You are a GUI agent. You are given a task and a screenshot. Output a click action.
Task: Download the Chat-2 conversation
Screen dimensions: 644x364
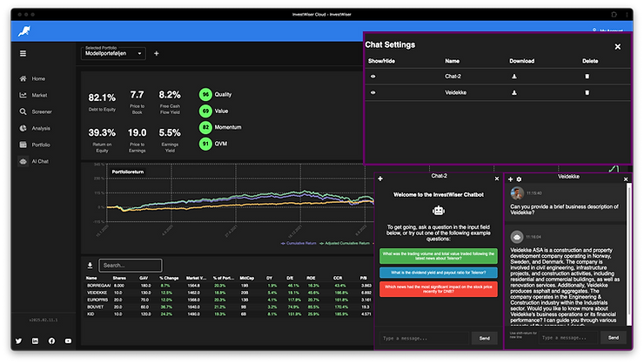click(x=513, y=77)
